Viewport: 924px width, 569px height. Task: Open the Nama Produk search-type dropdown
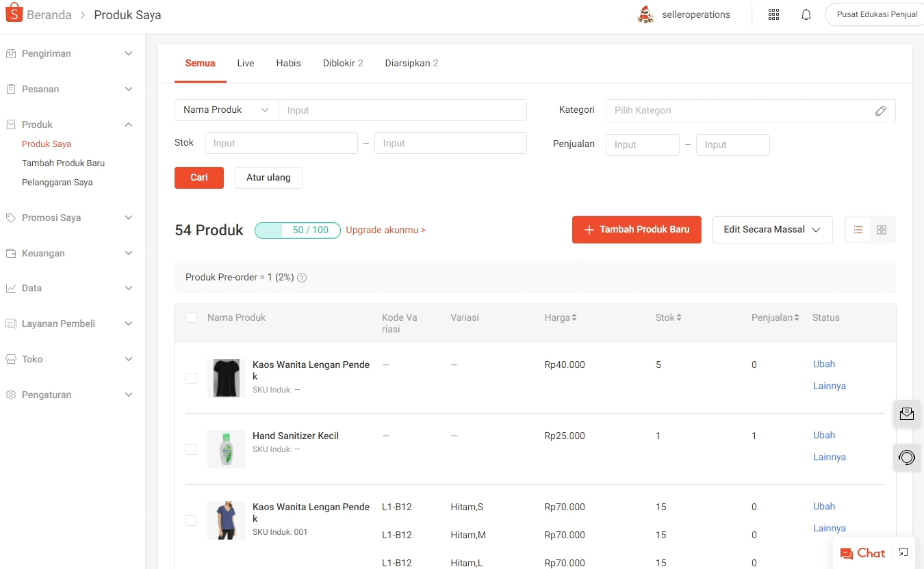226,110
